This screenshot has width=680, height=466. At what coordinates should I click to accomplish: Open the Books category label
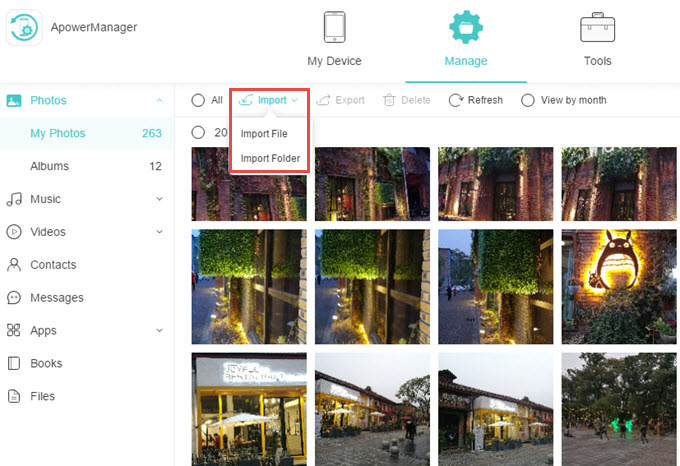[x=46, y=363]
